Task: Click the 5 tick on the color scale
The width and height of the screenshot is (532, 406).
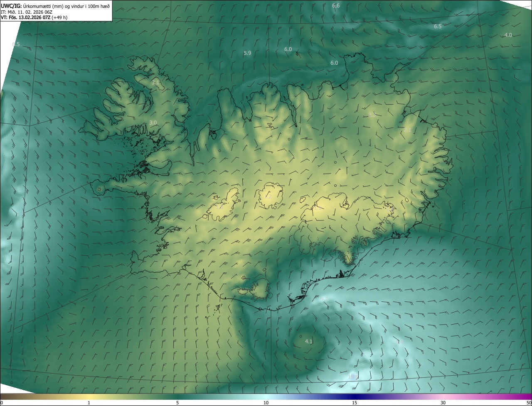Action: pos(177,403)
